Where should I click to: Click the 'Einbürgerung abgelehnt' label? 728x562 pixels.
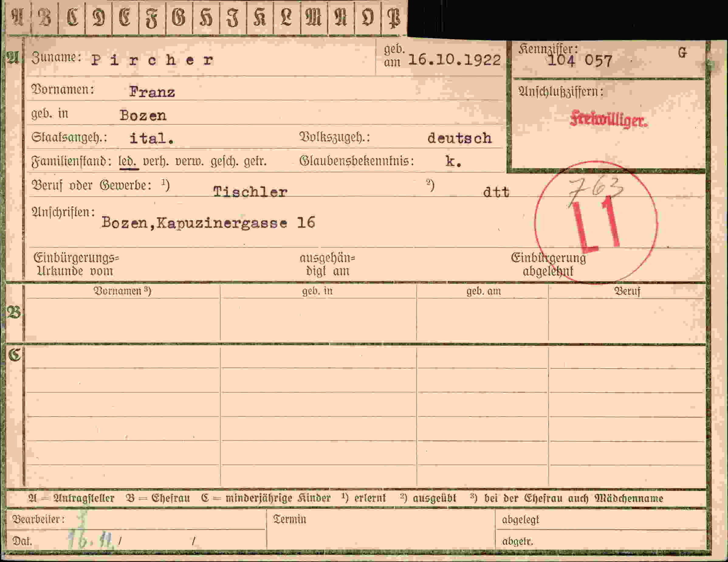pyautogui.click(x=548, y=264)
